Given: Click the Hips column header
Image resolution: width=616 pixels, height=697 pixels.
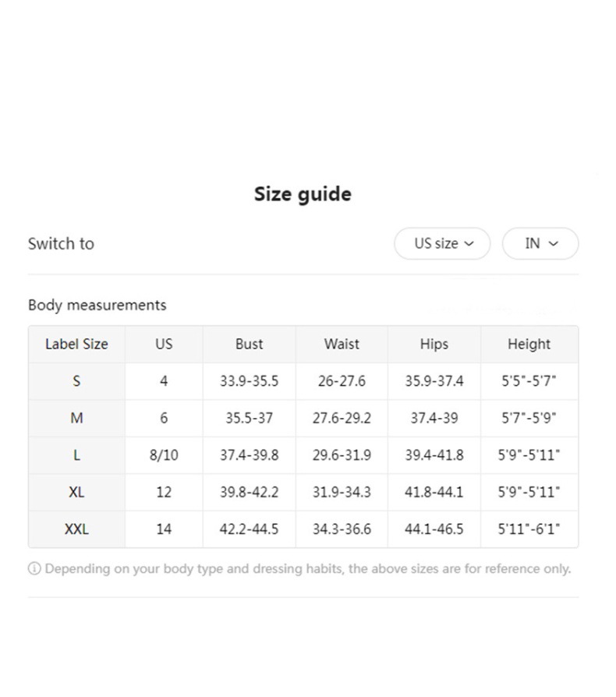Looking at the screenshot, I should pyautogui.click(x=434, y=344).
